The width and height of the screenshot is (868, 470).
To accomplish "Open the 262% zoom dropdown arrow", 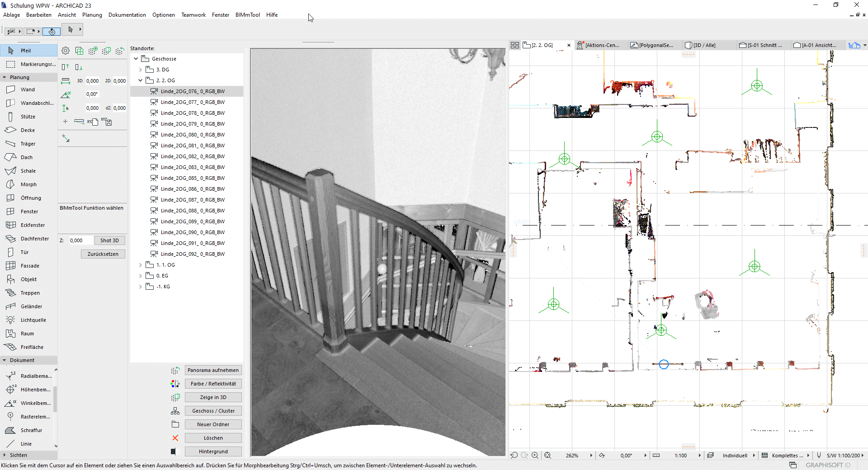I will (x=591, y=456).
